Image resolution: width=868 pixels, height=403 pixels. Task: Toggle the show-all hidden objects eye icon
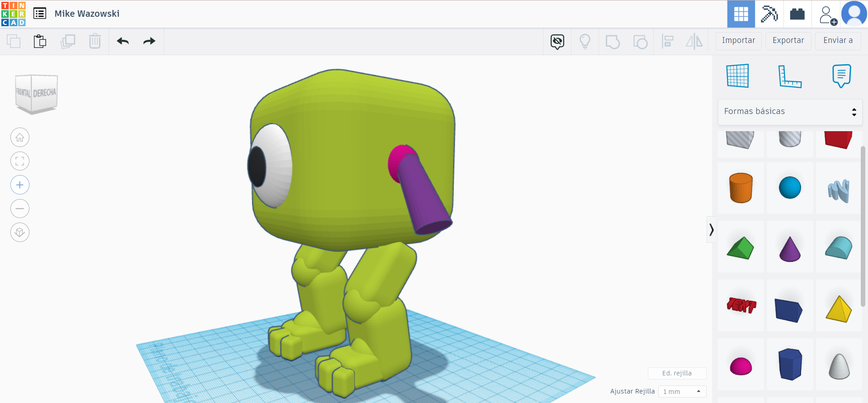pos(557,42)
